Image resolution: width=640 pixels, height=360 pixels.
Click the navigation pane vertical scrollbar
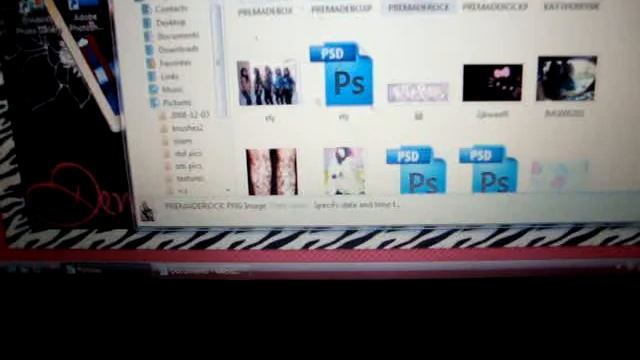tap(219, 60)
